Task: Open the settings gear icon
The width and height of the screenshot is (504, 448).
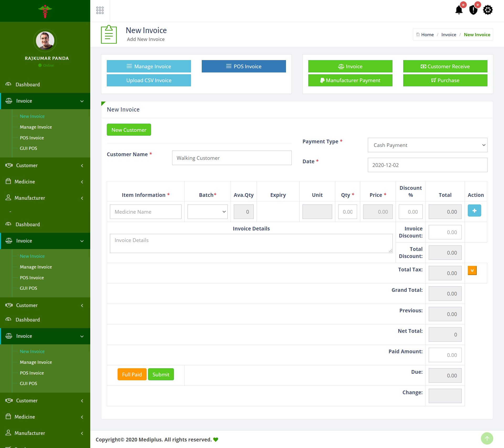Action: tap(488, 10)
